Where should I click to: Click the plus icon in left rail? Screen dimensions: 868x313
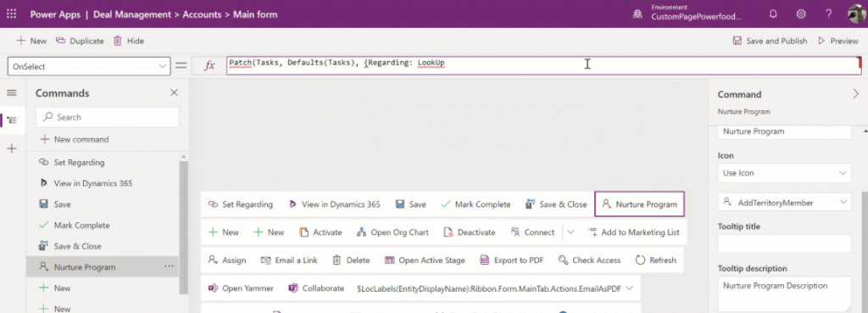(12, 148)
